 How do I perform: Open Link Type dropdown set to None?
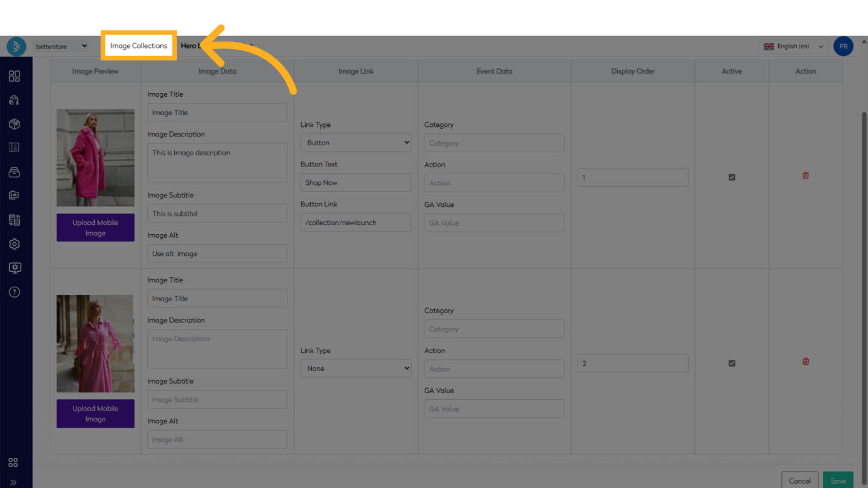point(355,369)
